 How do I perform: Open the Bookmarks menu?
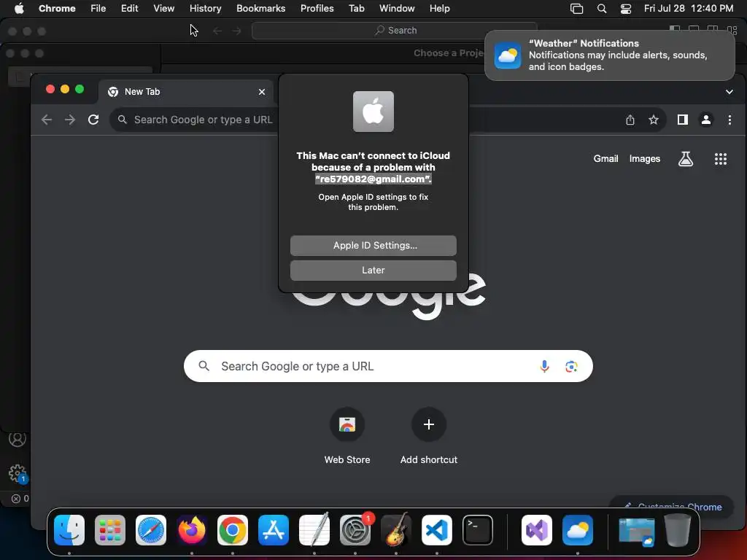coord(260,9)
